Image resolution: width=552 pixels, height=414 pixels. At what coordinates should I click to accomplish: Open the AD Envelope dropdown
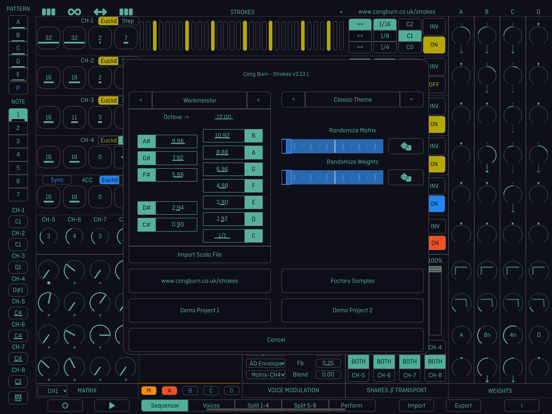tap(266, 363)
